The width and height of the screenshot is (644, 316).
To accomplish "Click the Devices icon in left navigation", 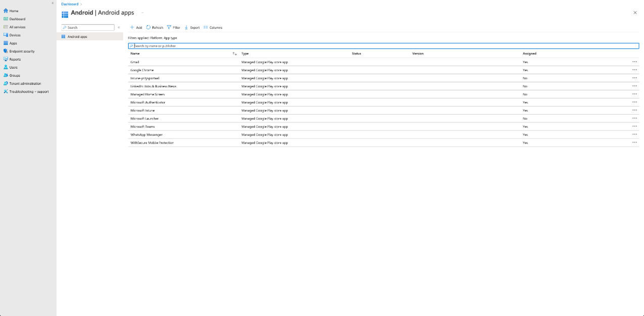I will [x=6, y=35].
